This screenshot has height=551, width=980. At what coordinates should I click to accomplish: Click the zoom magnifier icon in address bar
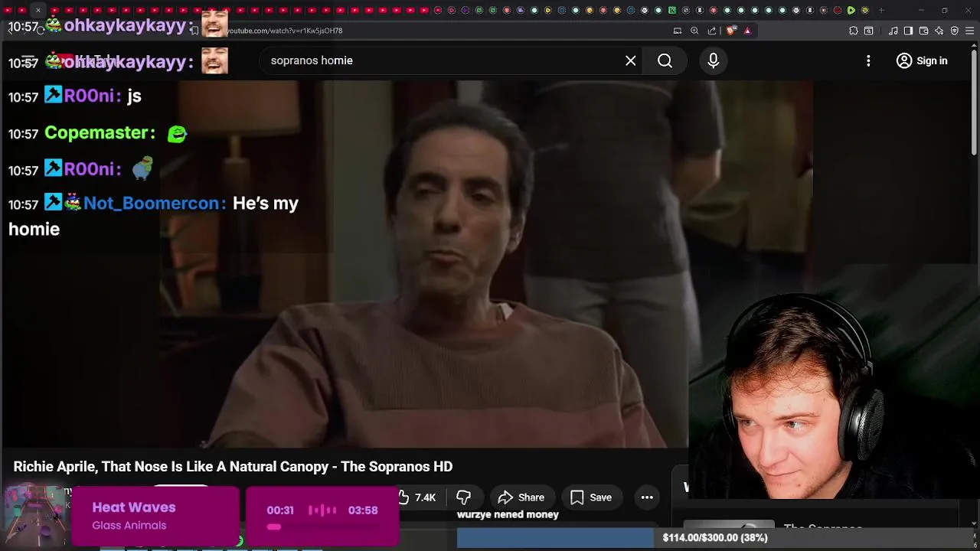click(694, 31)
